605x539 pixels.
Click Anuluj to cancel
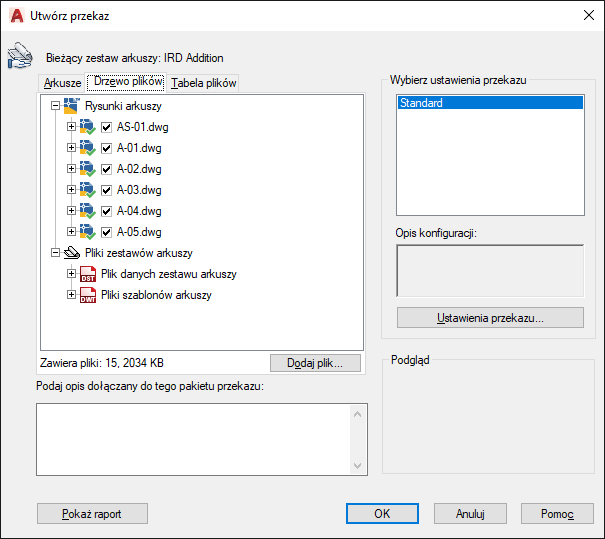[470, 514]
